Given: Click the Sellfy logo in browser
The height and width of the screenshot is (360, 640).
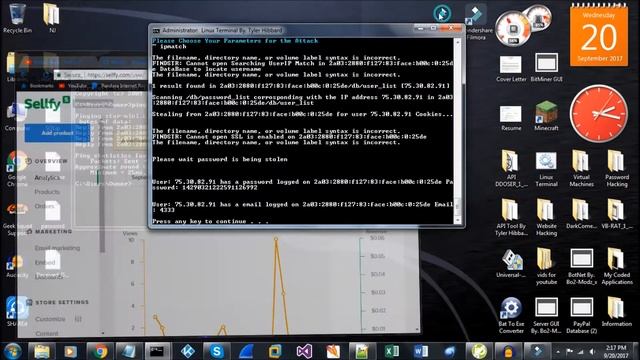Looking at the screenshot, I should coord(47,104).
